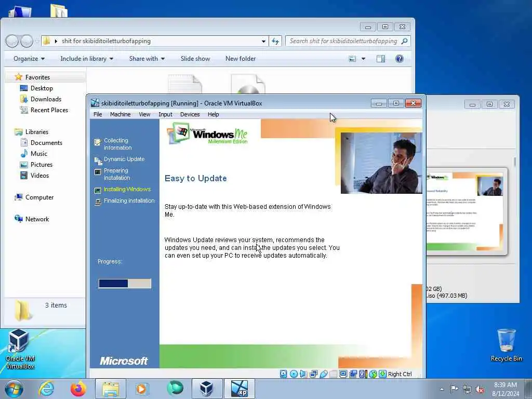Click the disc image file icon in Explorer
The height and width of the screenshot is (399, 532).
[248, 84]
